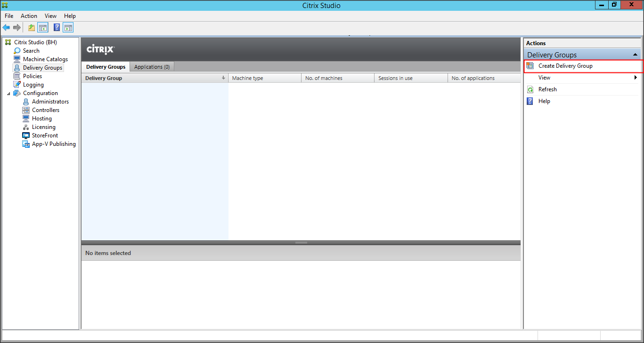Sort by the Machine type column
The height and width of the screenshot is (343, 644).
264,78
